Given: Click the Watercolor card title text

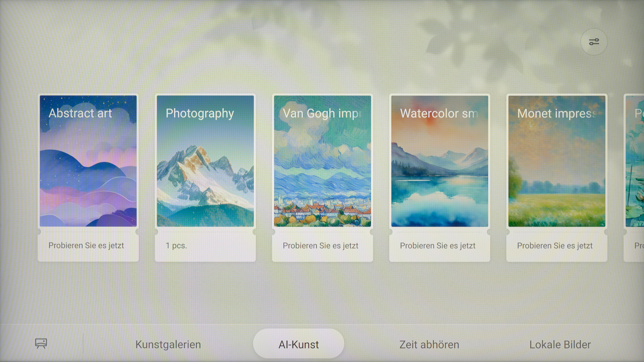Looking at the screenshot, I should [x=439, y=113].
